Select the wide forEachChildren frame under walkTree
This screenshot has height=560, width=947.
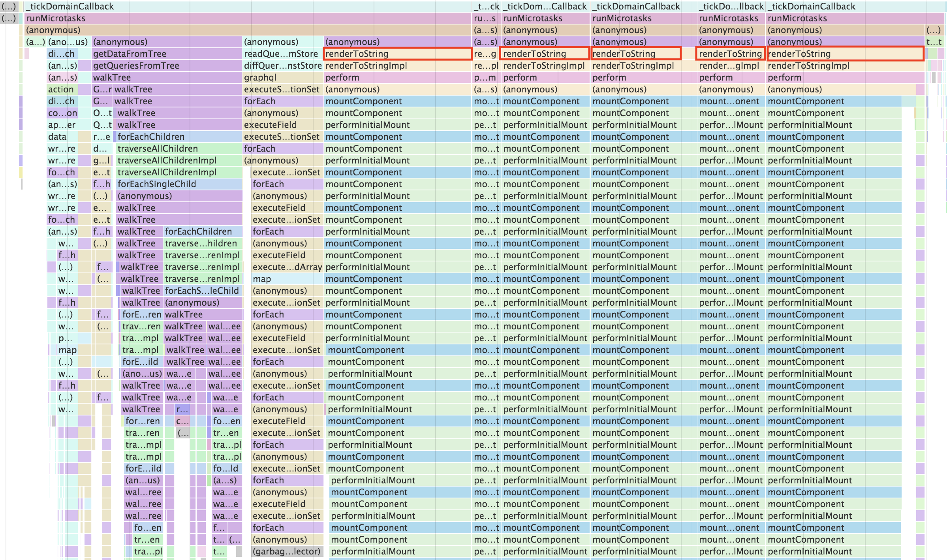(x=179, y=137)
